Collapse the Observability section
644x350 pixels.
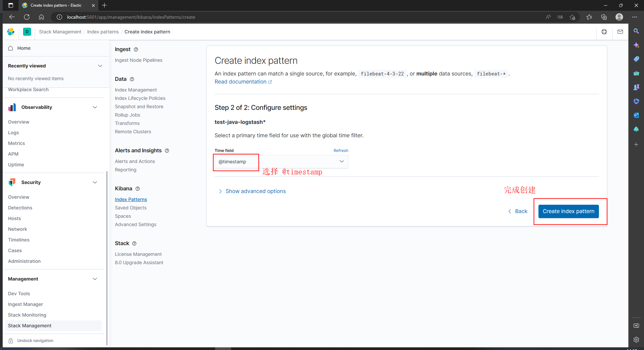95,107
